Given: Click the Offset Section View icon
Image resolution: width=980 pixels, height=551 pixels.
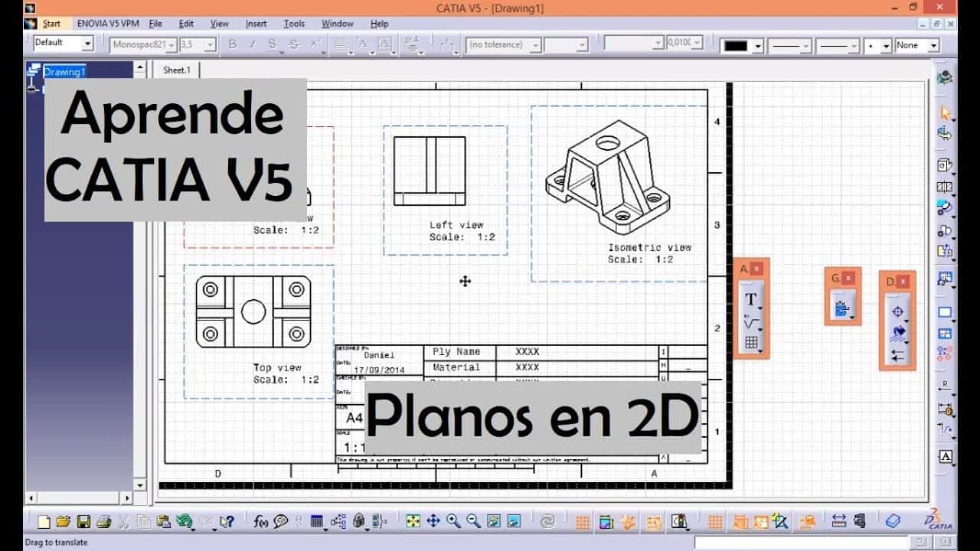Looking at the screenshot, I should (946, 186).
